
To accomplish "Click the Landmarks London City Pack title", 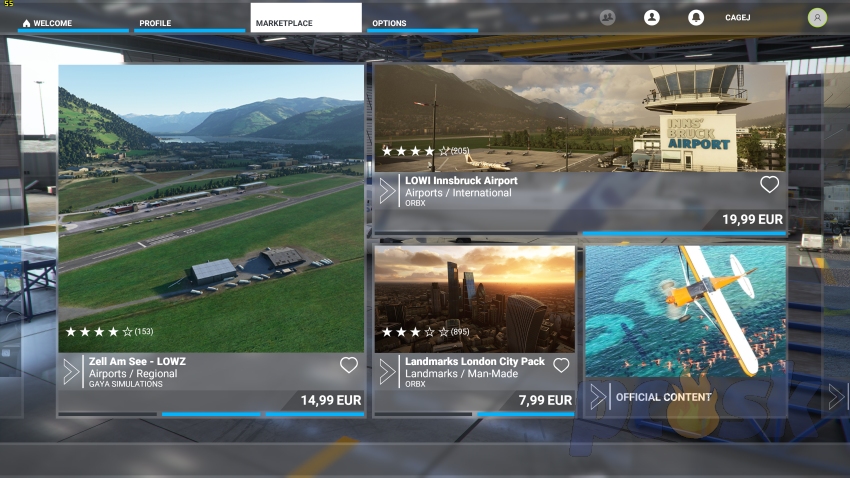I will [474, 361].
